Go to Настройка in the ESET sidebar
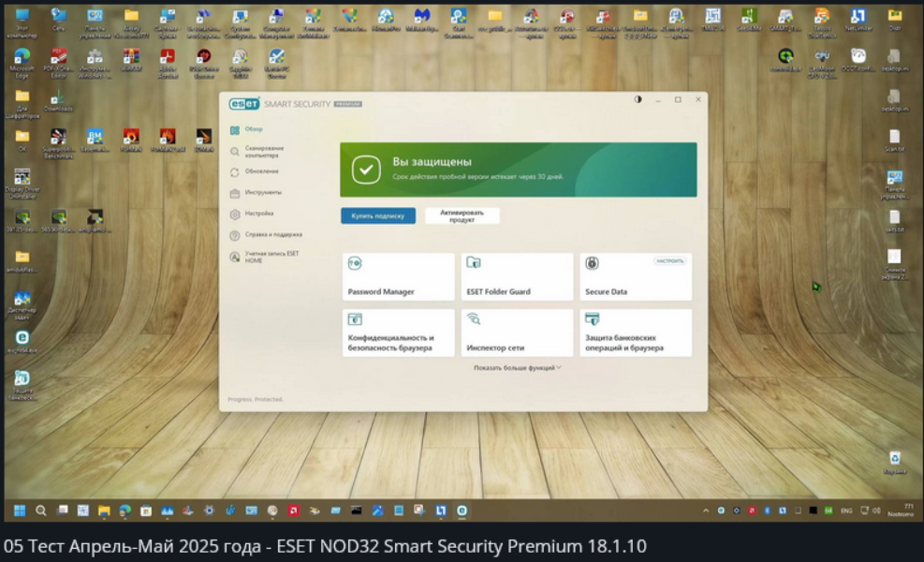 258,214
